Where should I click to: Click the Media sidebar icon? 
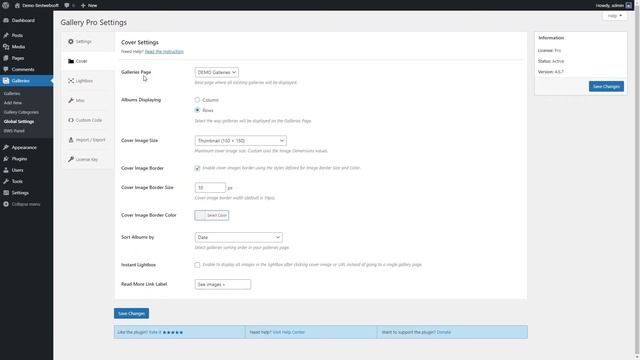click(6, 47)
